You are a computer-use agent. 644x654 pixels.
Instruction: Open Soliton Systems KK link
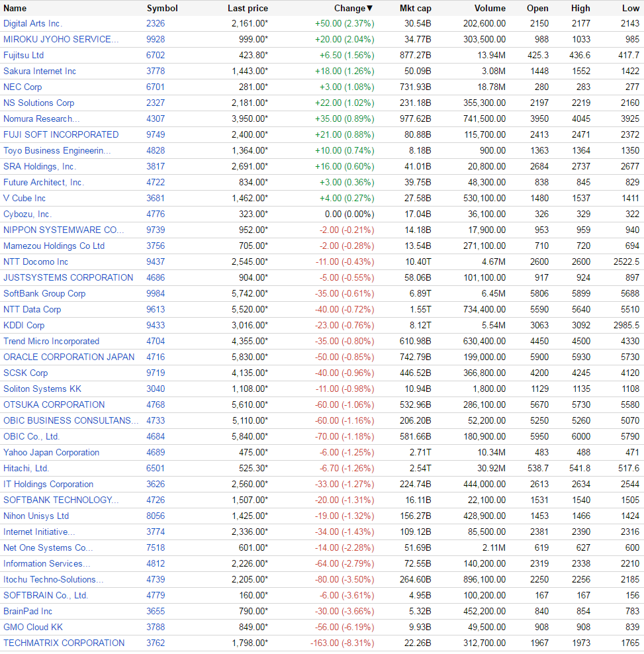(42, 389)
